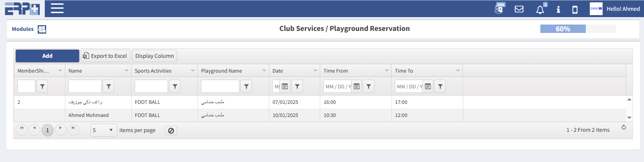
Task: Apply filter on the Name column
Action: pyautogui.click(x=108, y=86)
